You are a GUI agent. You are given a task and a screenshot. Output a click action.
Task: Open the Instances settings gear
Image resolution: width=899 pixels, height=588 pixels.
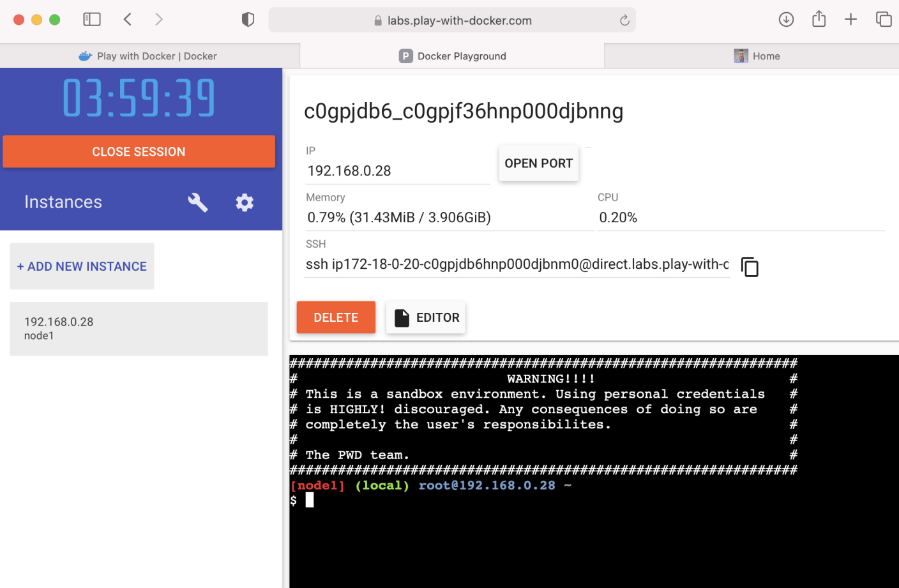(245, 202)
